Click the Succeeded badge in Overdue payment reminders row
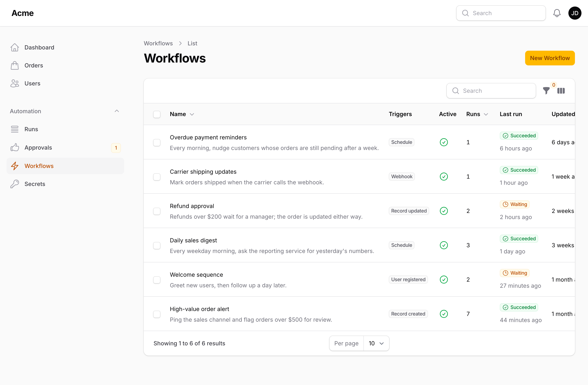 519,135
